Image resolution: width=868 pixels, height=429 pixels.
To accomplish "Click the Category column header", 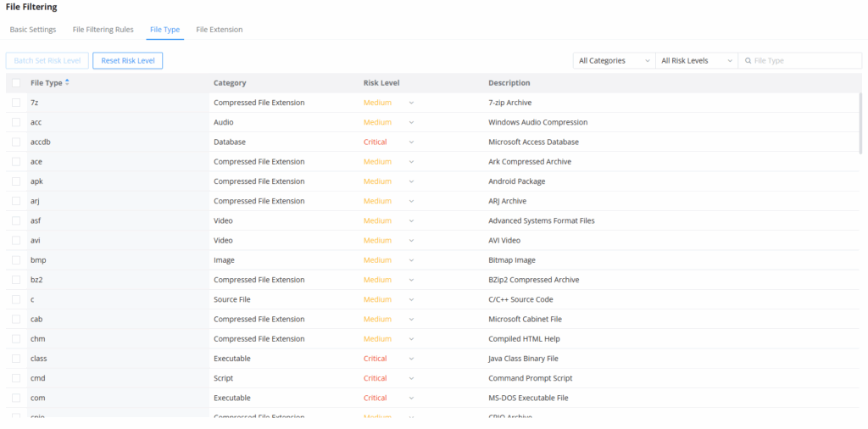I will (x=230, y=83).
